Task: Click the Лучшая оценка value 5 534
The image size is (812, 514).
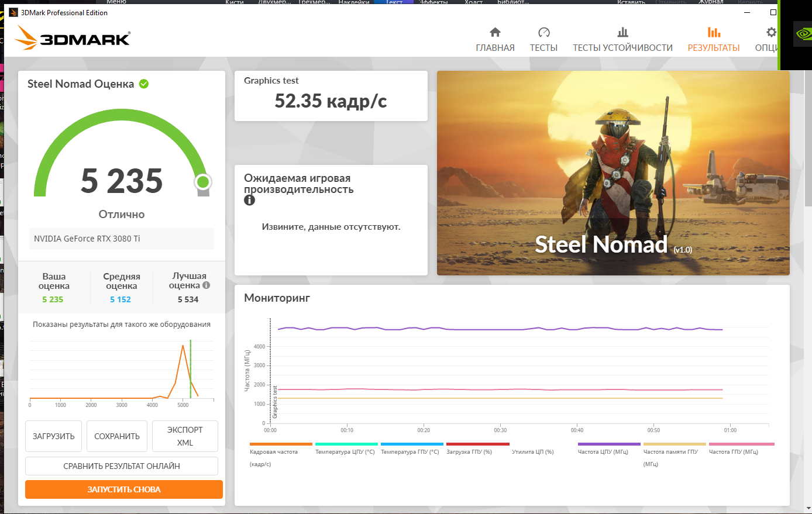Action: (188, 299)
